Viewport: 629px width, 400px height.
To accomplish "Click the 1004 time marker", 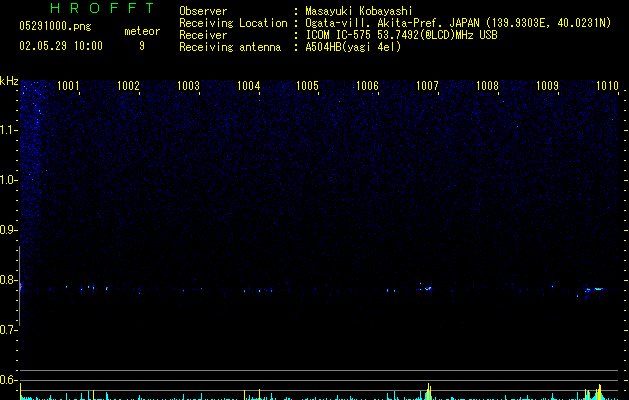I will point(248,86).
